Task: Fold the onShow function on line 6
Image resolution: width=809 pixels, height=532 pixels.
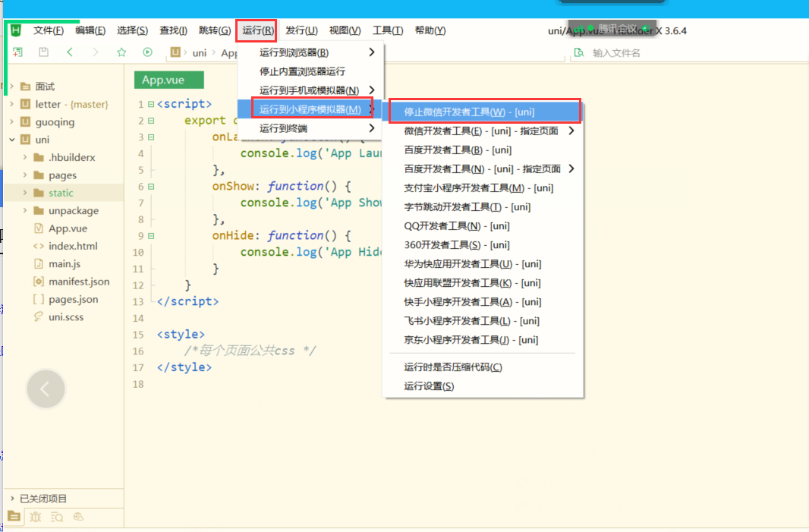Action: (151, 186)
